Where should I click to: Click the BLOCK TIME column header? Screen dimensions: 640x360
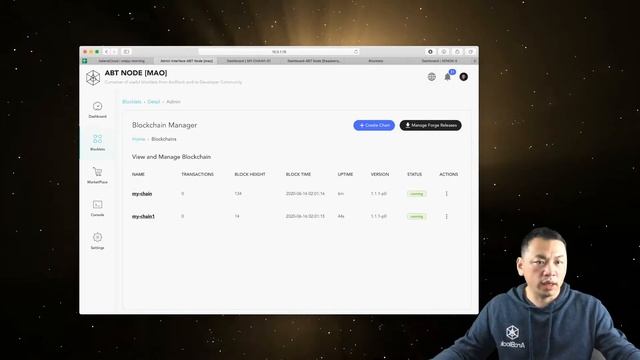[298, 174]
